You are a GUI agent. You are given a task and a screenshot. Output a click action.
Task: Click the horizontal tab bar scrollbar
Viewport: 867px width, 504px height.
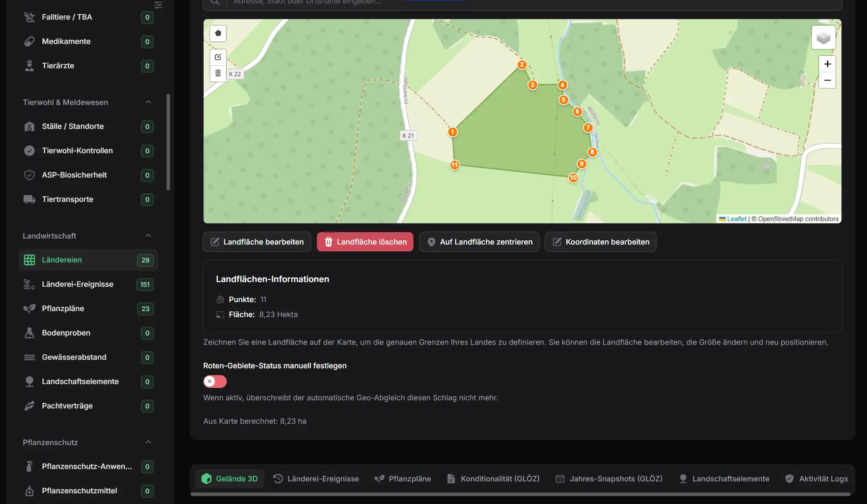pyautogui.click(x=520, y=494)
